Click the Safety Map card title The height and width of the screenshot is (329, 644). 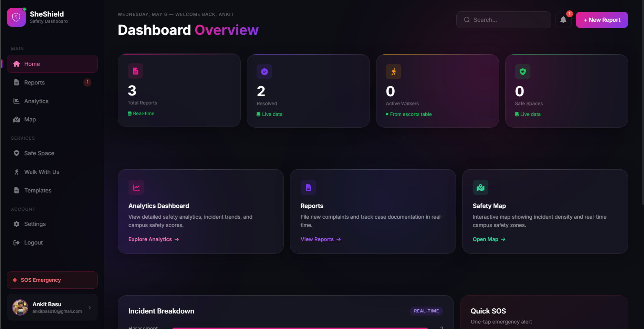point(489,206)
